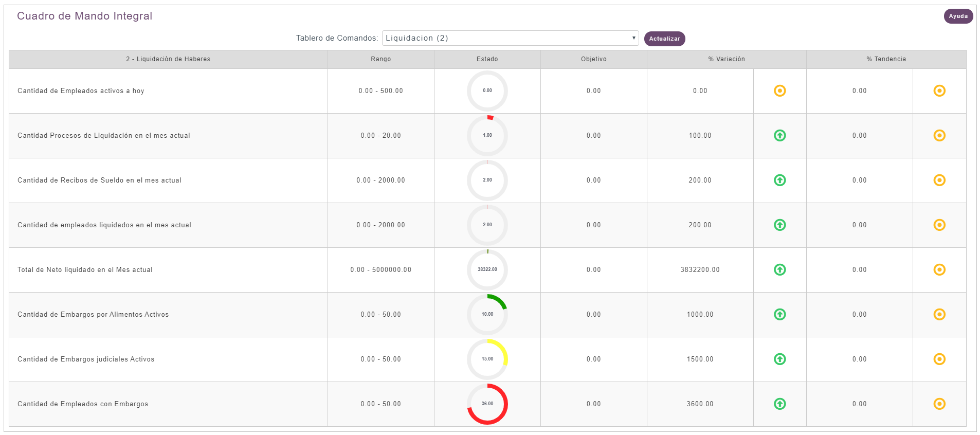
Task: Open the Ayuda help button
Action: [958, 16]
